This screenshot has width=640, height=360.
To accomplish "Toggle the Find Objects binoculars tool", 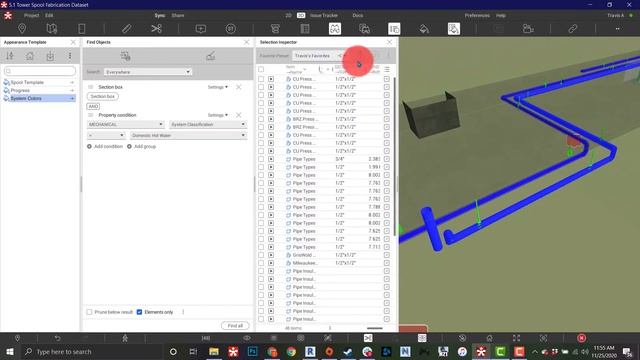I will coord(335,29).
